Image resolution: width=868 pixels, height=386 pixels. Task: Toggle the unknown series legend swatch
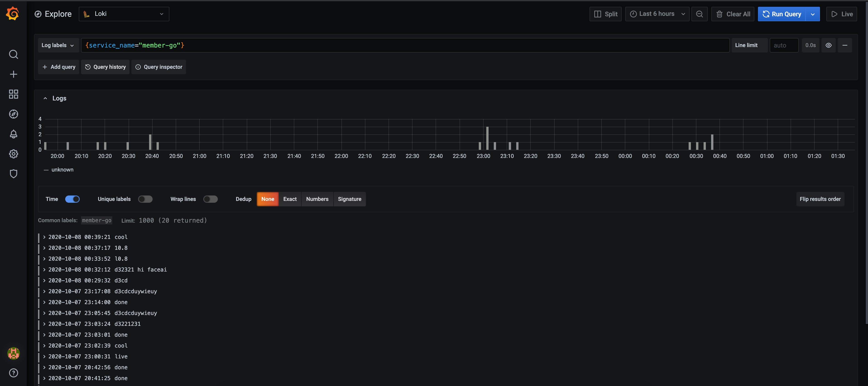(x=46, y=170)
